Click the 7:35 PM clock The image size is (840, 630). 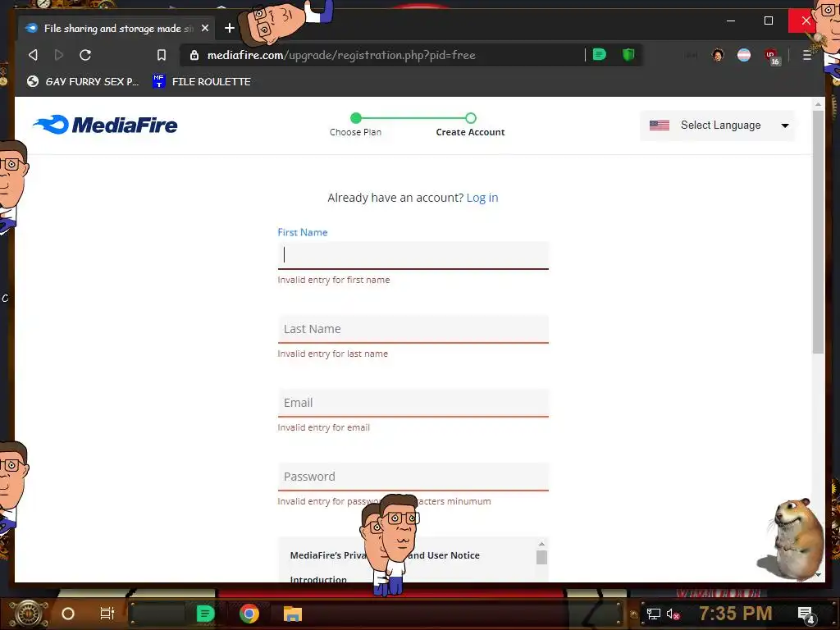point(736,614)
